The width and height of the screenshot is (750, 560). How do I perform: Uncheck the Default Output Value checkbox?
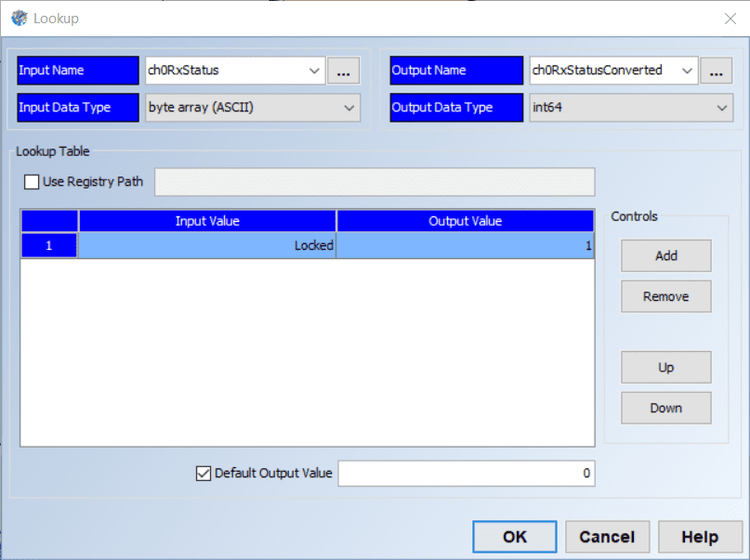click(x=204, y=474)
